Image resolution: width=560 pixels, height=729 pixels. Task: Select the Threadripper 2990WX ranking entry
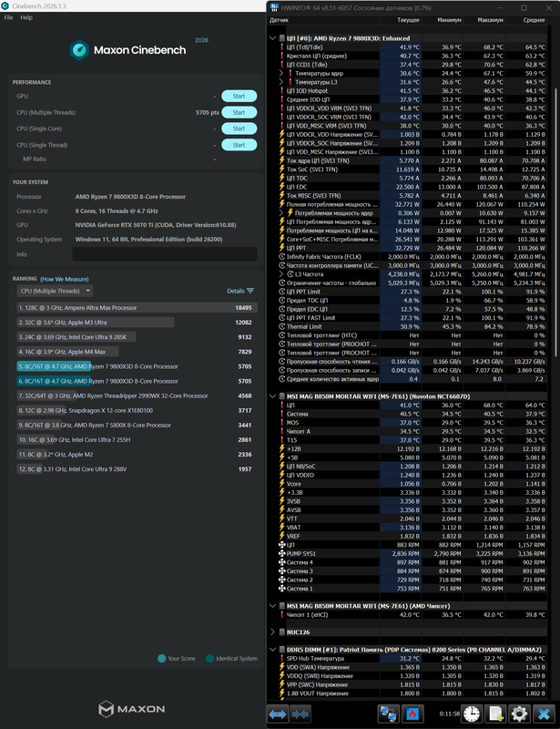click(x=137, y=396)
